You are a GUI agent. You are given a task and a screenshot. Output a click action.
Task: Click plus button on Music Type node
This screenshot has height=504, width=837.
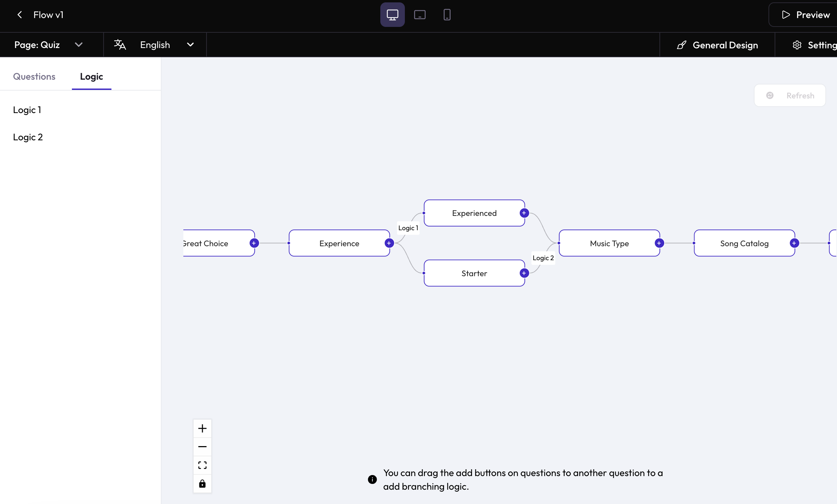(x=659, y=243)
